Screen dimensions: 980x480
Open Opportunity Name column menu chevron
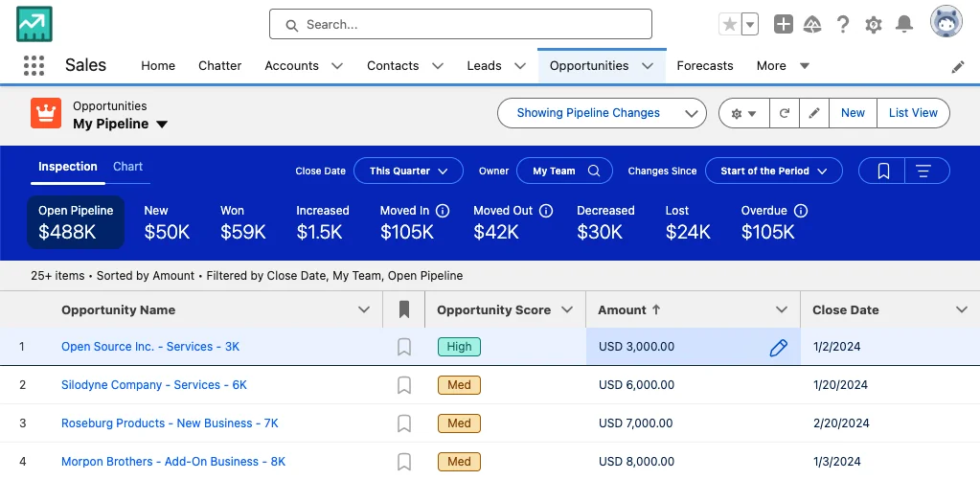pos(364,309)
